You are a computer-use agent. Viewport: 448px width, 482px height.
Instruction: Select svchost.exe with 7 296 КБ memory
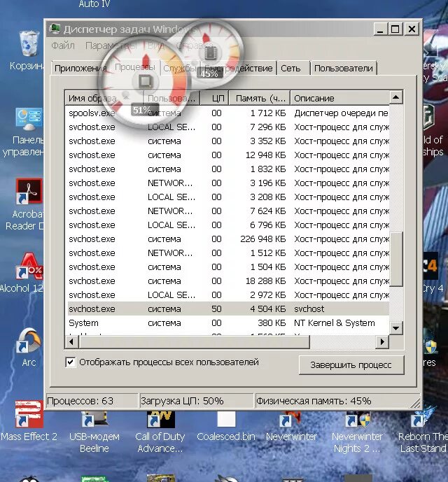[227, 127]
